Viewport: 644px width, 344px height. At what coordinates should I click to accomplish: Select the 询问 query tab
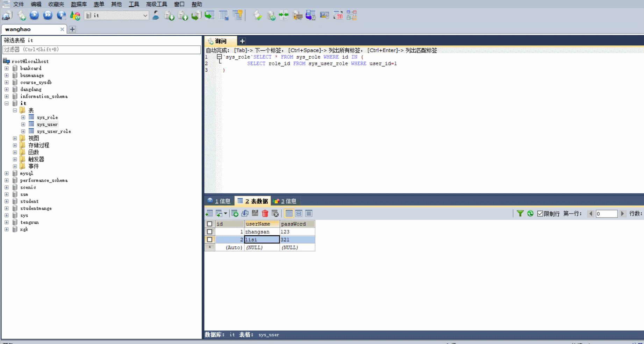point(221,41)
